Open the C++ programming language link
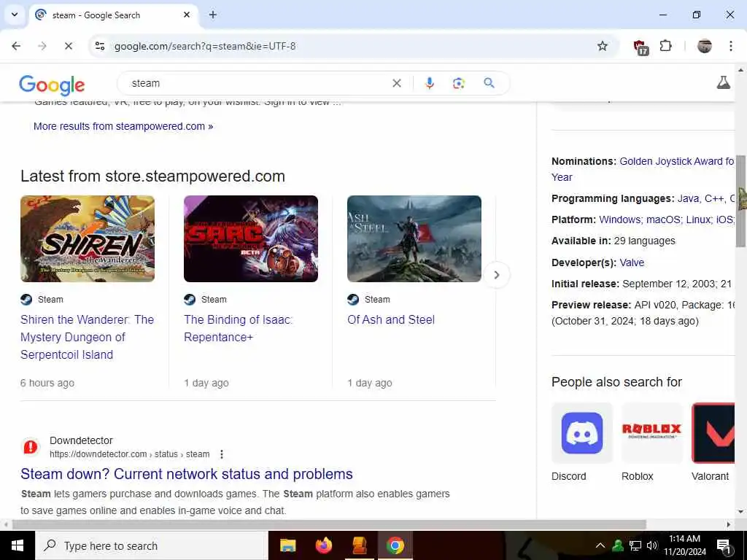Screen dimensions: 747x560 [714, 198]
